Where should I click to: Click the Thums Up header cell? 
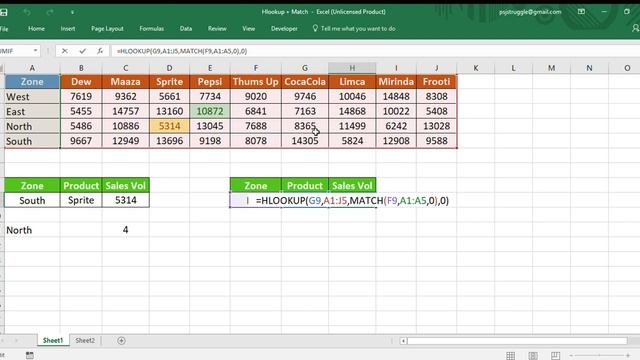256,82
